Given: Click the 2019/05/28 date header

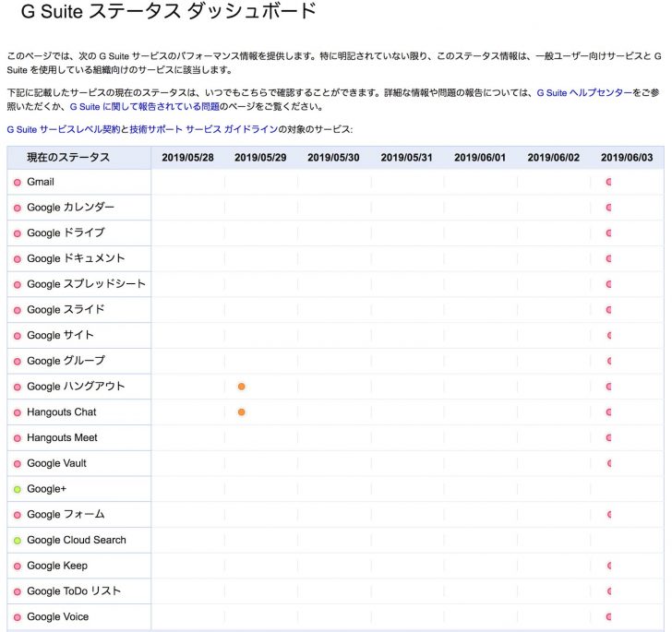Looking at the screenshot, I should tap(187, 158).
